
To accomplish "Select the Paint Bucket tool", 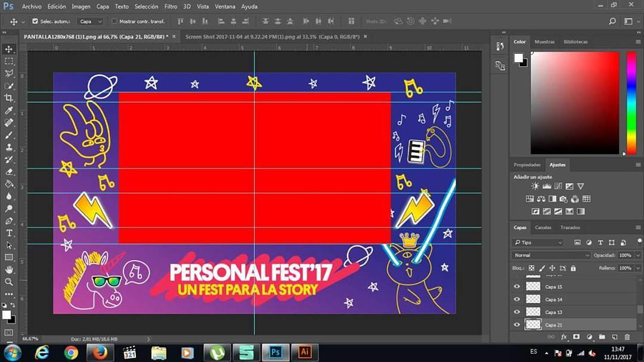I will [x=8, y=184].
